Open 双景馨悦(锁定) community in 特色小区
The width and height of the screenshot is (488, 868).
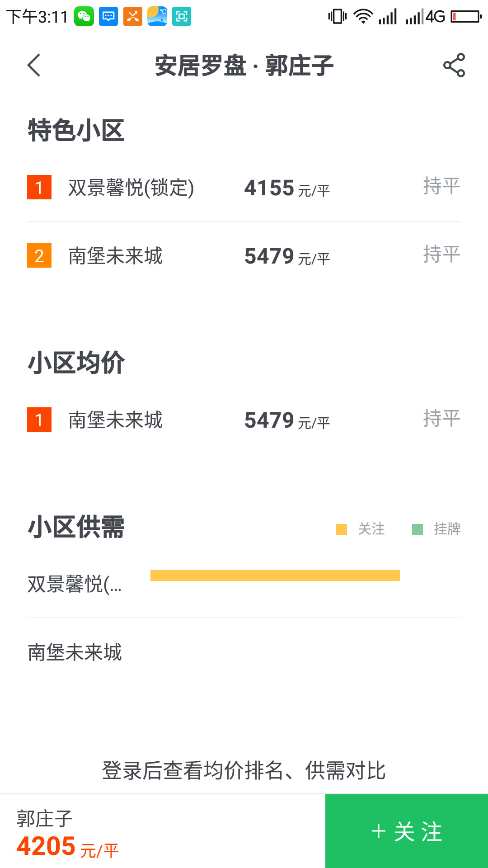click(x=131, y=188)
